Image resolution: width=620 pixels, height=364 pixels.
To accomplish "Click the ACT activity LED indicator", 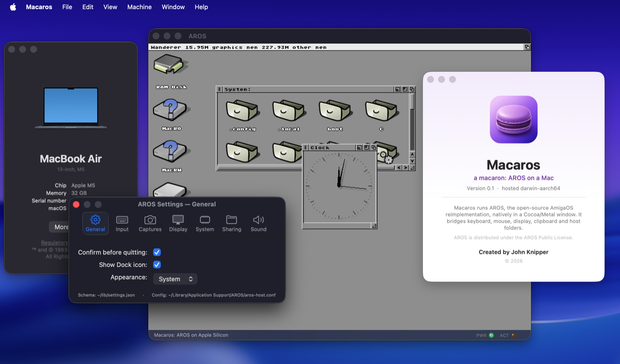I will [513, 335].
